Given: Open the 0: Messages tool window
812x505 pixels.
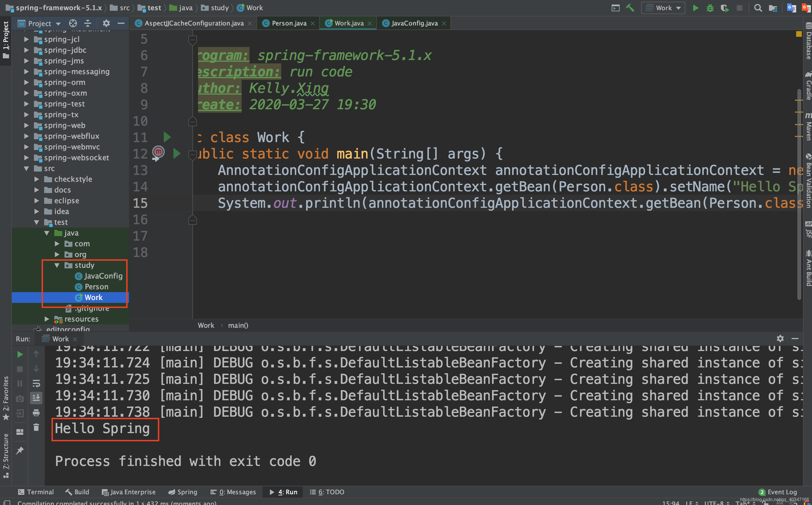Looking at the screenshot, I should (233, 492).
